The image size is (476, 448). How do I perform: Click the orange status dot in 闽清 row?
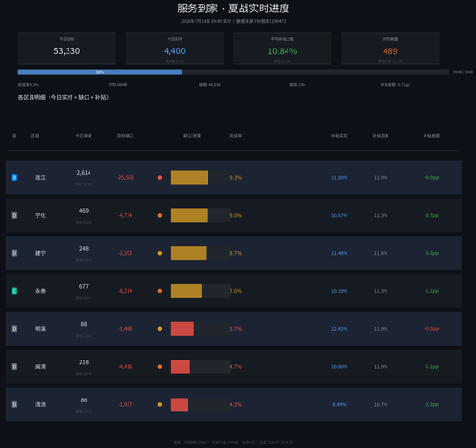[x=160, y=366]
